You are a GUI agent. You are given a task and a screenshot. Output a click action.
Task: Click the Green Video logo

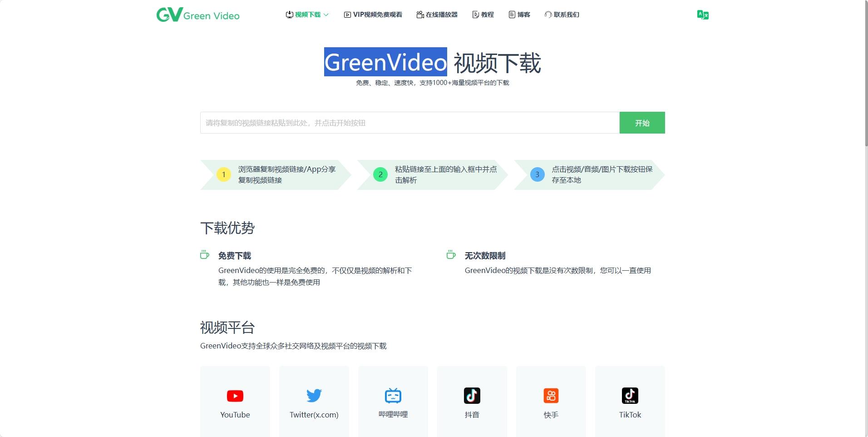tap(198, 15)
